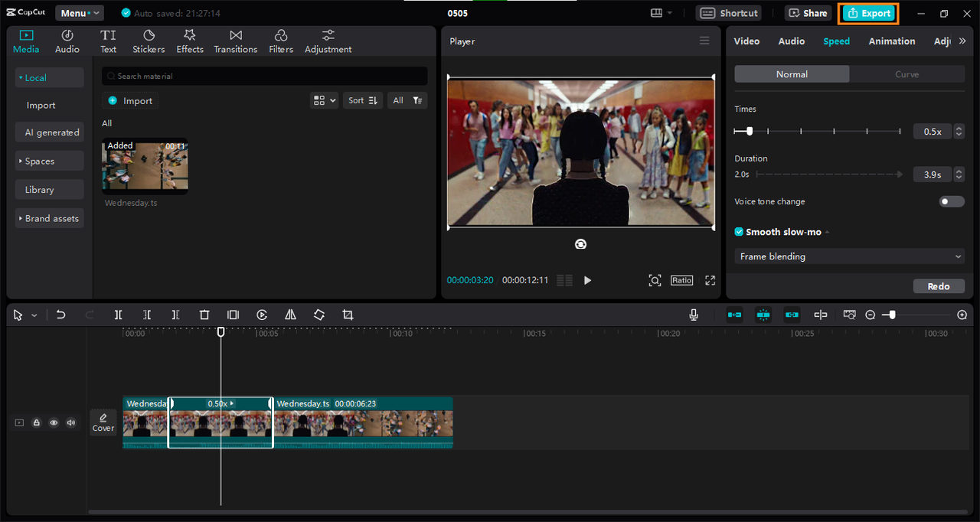Expand the Local media section
This screenshot has height=522, width=980.
click(x=49, y=77)
